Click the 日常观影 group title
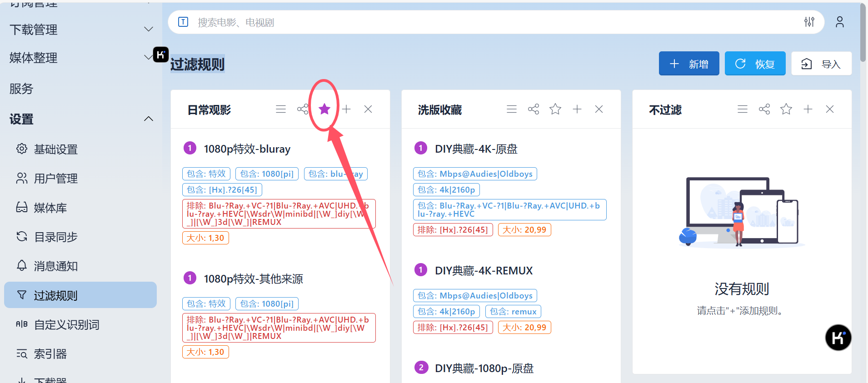 click(209, 109)
